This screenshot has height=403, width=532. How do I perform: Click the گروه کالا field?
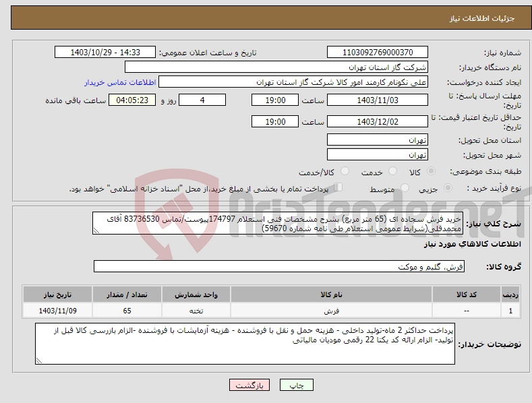279,266
